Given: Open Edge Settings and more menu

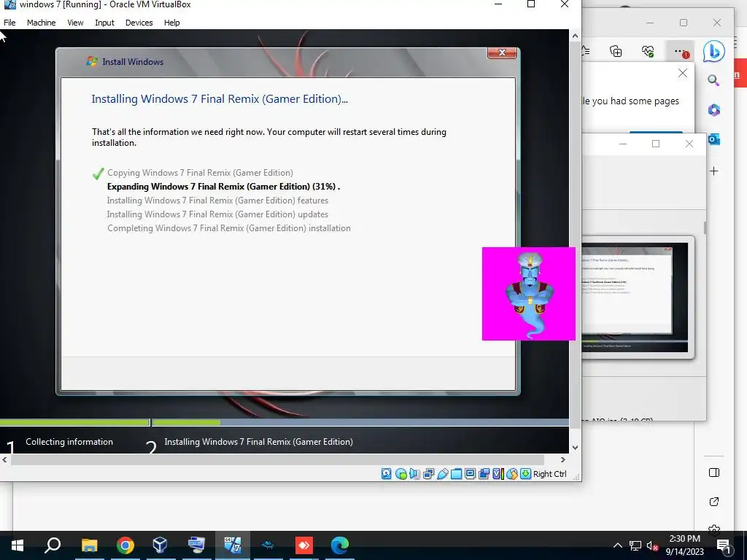Looking at the screenshot, I should (681, 51).
